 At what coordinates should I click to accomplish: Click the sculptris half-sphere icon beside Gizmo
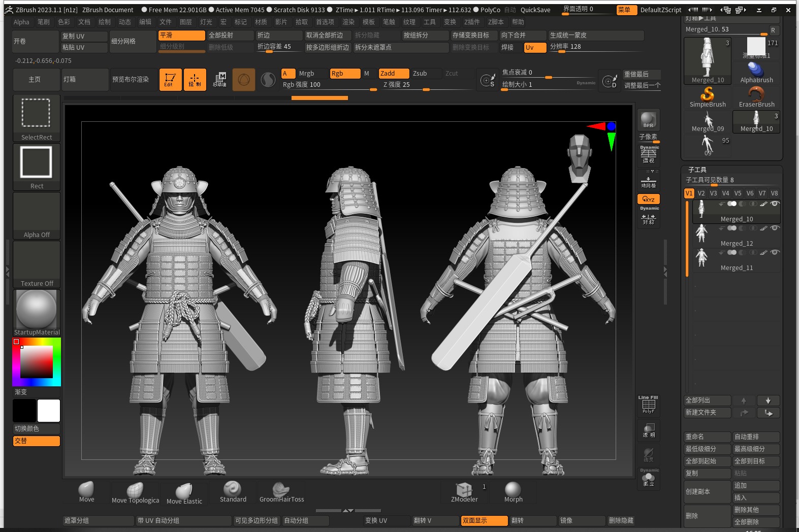pos(268,80)
